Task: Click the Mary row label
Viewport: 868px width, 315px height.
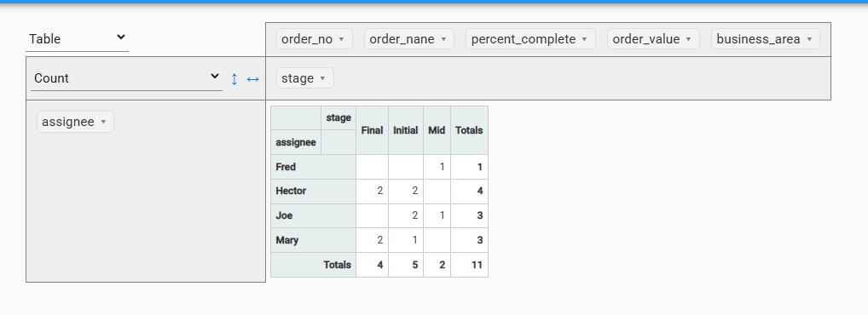Action: [x=313, y=240]
